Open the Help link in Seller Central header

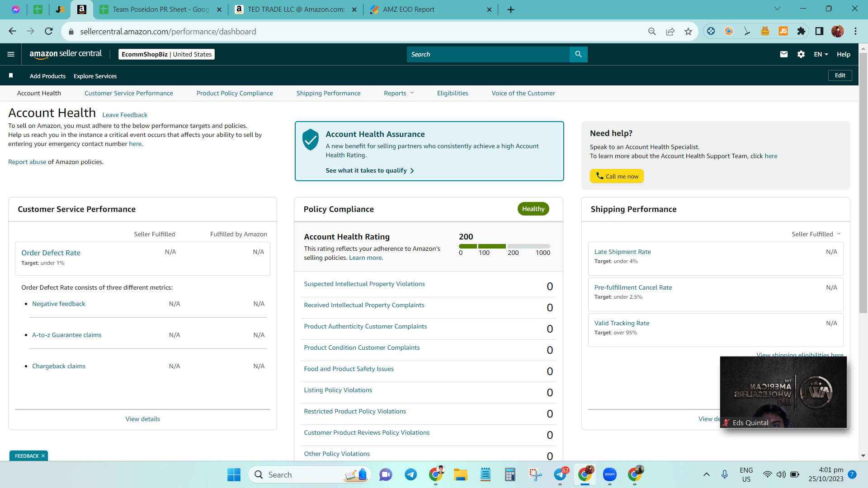[844, 54]
